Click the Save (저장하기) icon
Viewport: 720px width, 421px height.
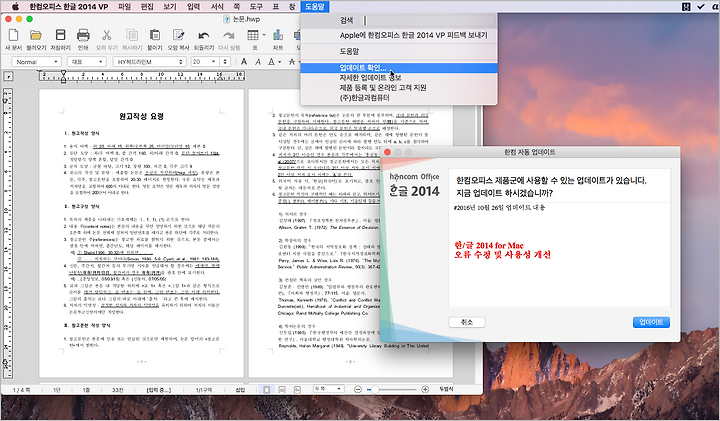(60, 35)
